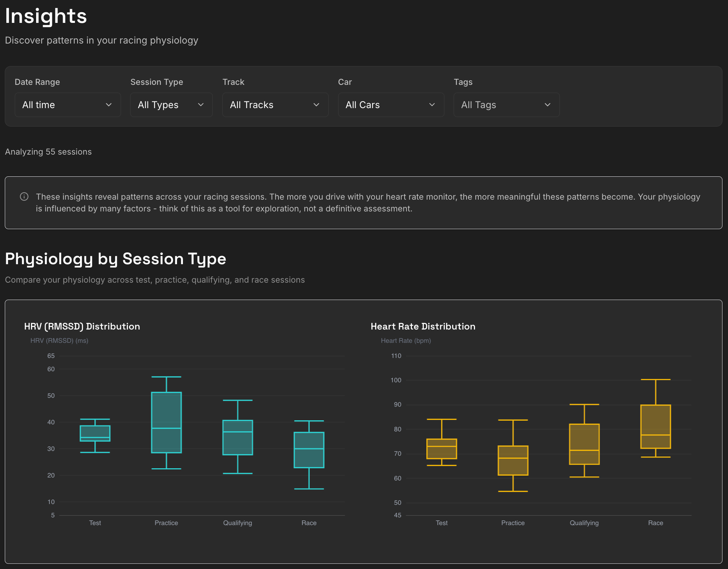Click the 'Heart Rate Distribution' chart title

tap(423, 326)
